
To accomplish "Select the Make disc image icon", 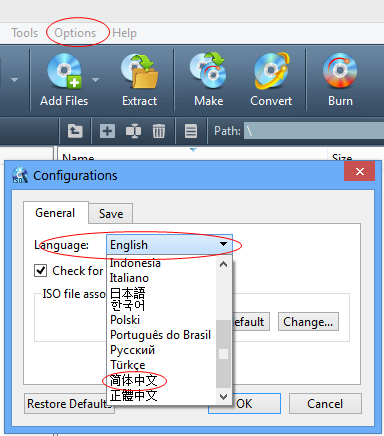I will point(208,71).
